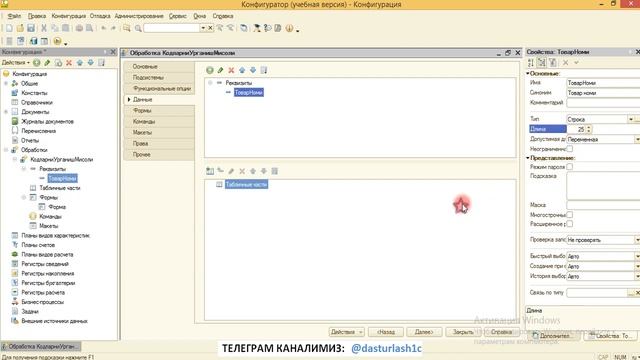
Task: Click the New document icon in main toolbar
Action: (9, 28)
